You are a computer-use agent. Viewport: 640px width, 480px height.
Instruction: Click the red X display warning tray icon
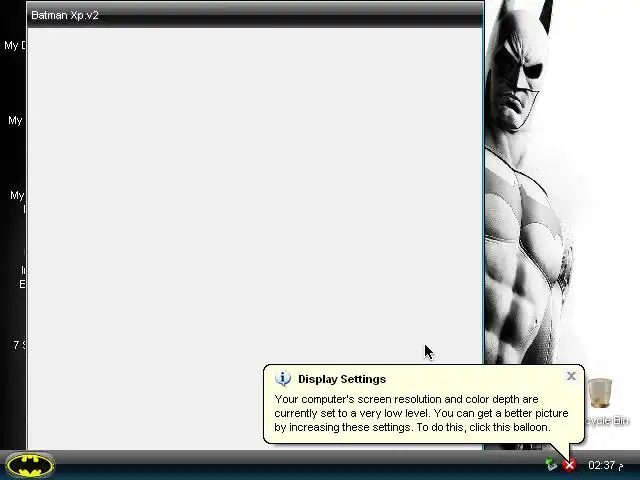point(569,464)
